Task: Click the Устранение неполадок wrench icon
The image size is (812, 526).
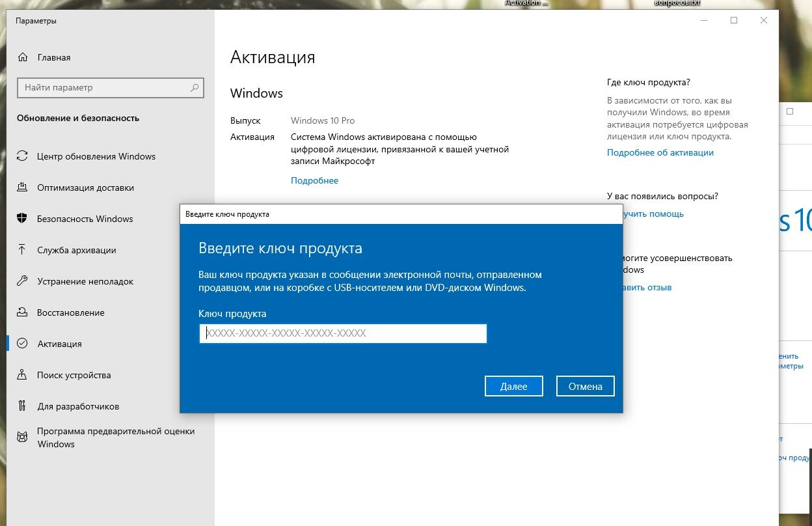Action: pos(22,281)
